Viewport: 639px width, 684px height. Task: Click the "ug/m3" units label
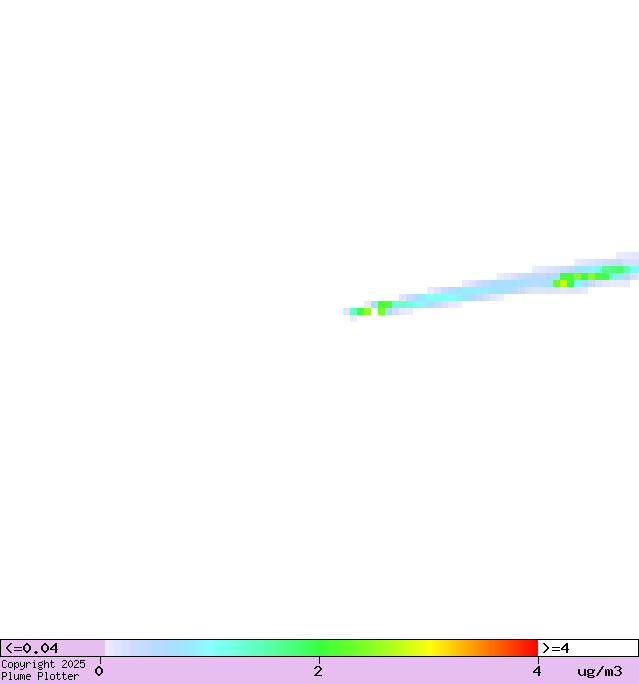tap(599, 671)
